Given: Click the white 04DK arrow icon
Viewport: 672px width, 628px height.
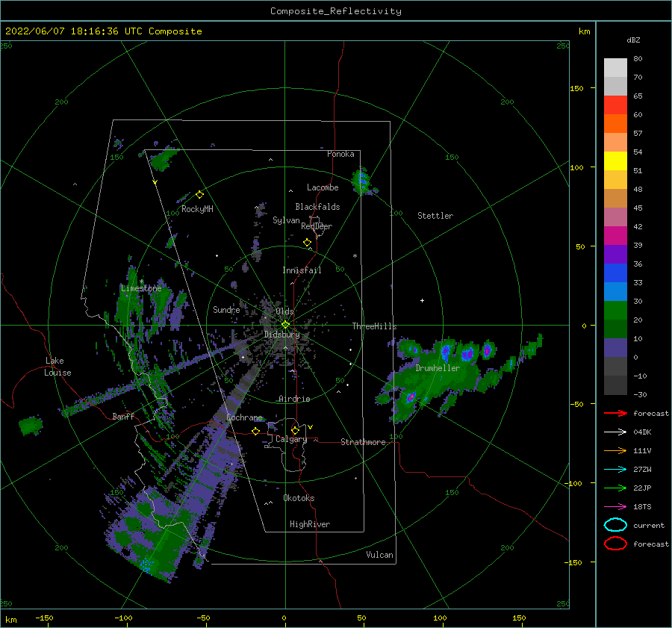Looking at the screenshot, I should 615,432.
